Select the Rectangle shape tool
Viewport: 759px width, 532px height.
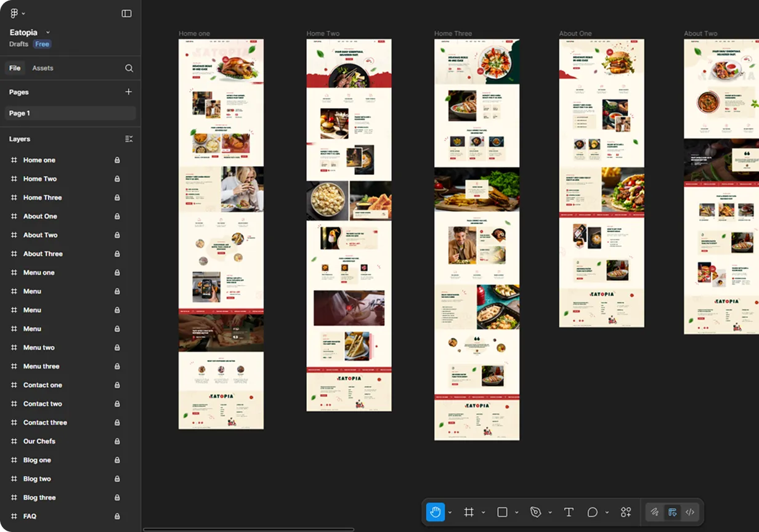point(502,512)
